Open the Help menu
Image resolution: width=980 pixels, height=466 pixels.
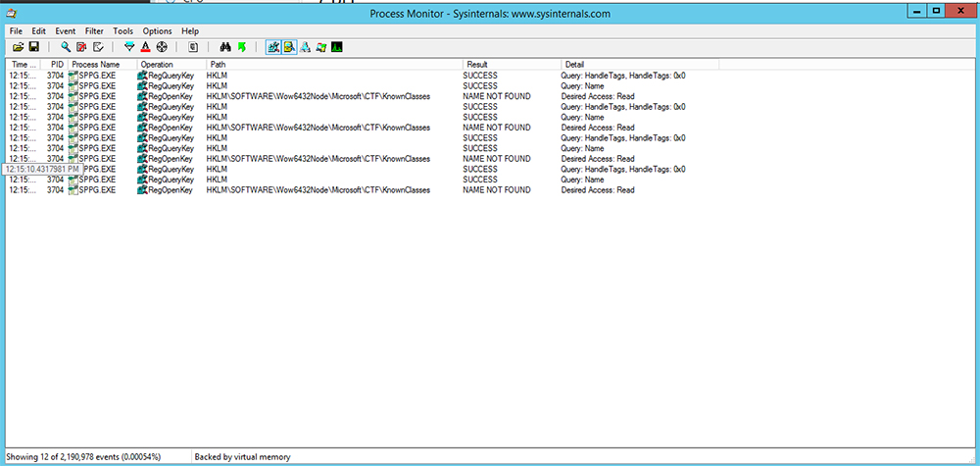click(190, 31)
